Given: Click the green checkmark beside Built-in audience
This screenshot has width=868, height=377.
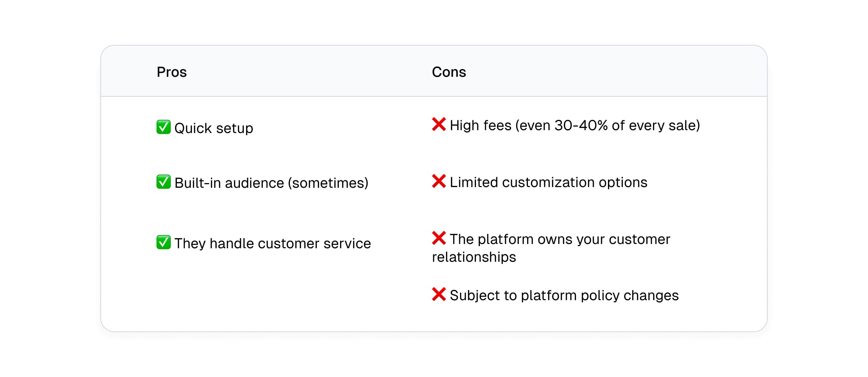Looking at the screenshot, I should pyautogui.click(x=163, y=182).
